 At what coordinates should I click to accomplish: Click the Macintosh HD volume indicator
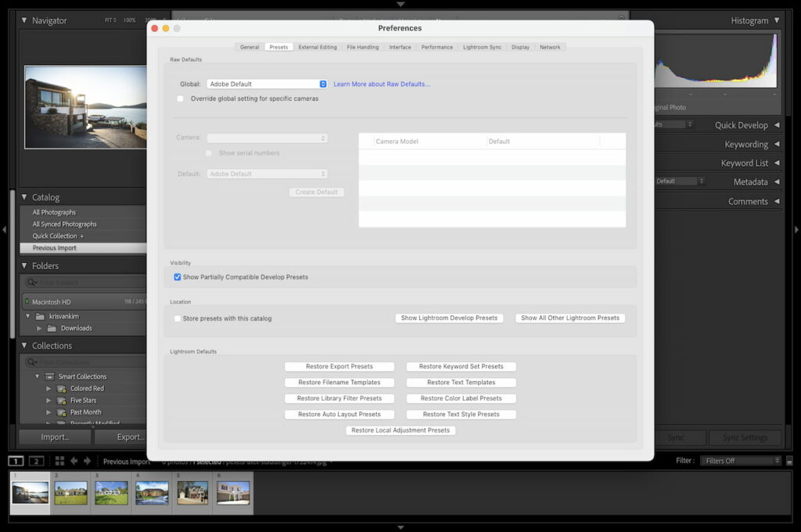[26, 301]
